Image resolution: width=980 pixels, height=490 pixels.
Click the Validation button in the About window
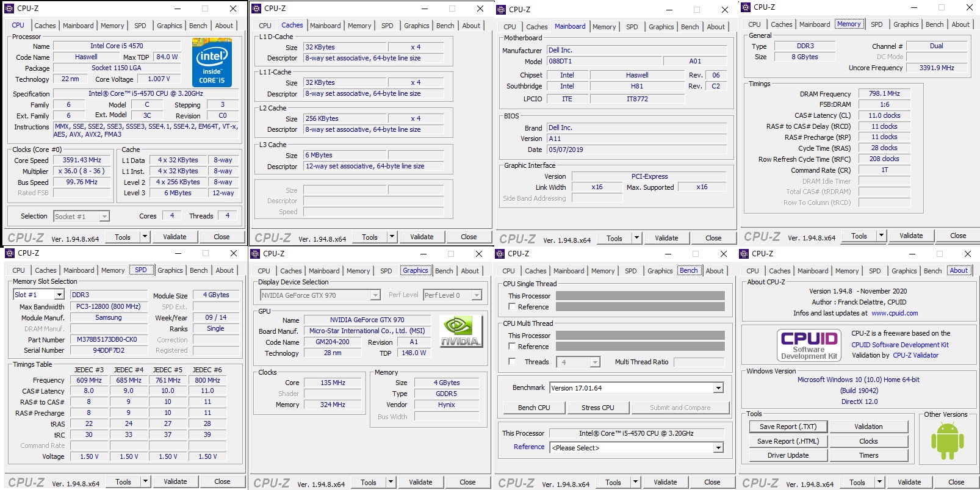[868, 427]
